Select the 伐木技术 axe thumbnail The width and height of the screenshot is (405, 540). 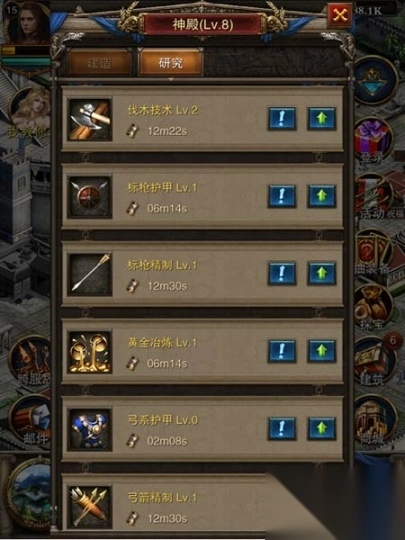tap(90, 119)
